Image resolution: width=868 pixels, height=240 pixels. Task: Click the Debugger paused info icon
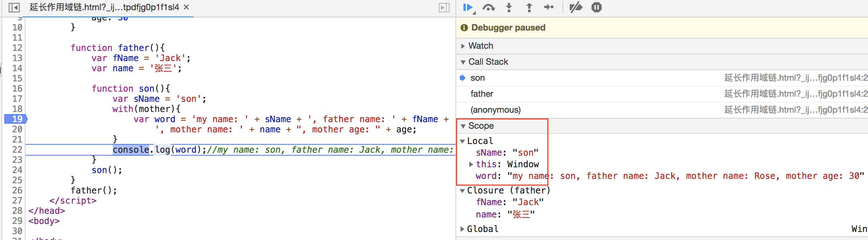[x=464, y=28]
